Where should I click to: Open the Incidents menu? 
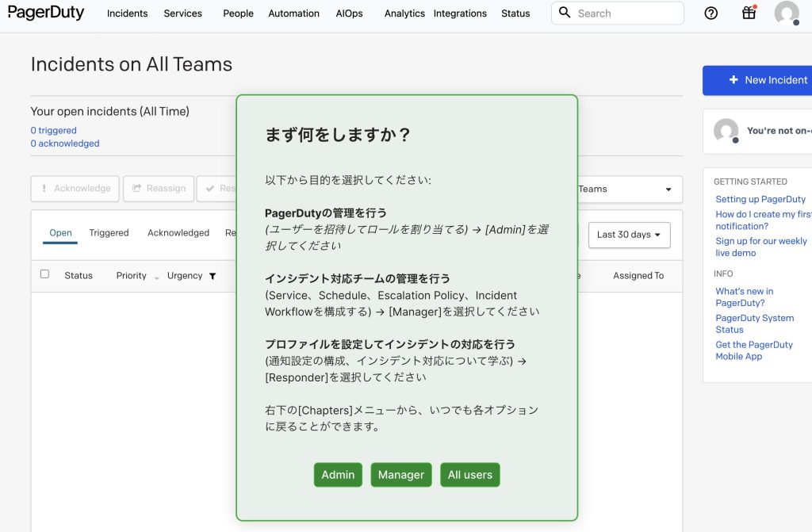(x=128, y=13)
